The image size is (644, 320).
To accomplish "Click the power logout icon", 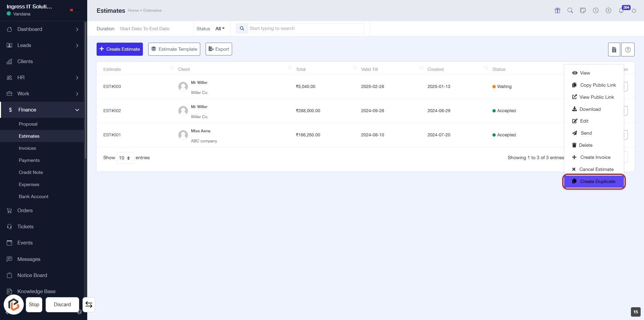I will 634,10.
